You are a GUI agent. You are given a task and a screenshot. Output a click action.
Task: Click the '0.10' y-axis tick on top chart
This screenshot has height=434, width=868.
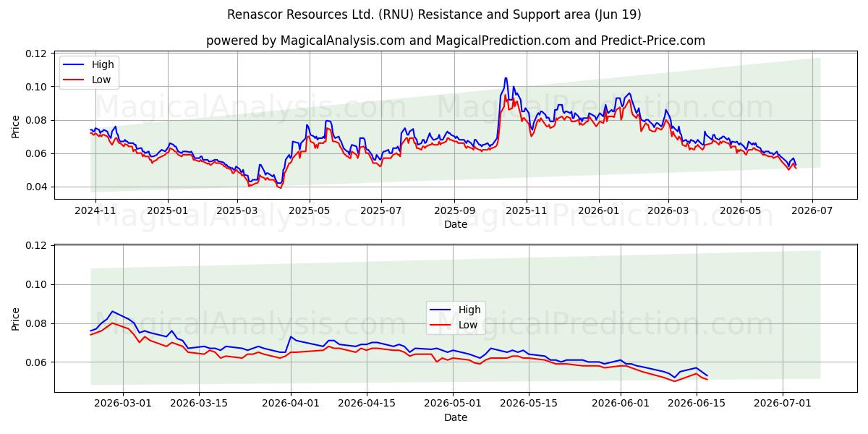click(x=36, y=87)
